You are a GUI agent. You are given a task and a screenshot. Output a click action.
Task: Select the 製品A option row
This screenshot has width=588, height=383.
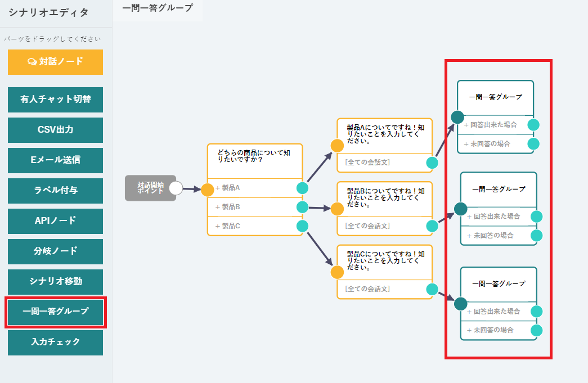[255, 188]
